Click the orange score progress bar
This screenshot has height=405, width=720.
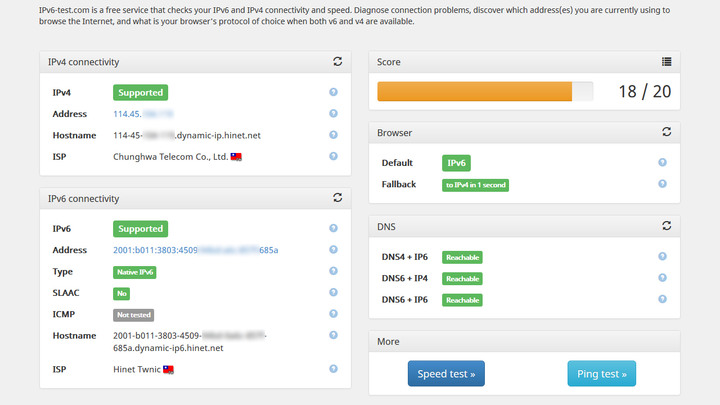(474, 92)
